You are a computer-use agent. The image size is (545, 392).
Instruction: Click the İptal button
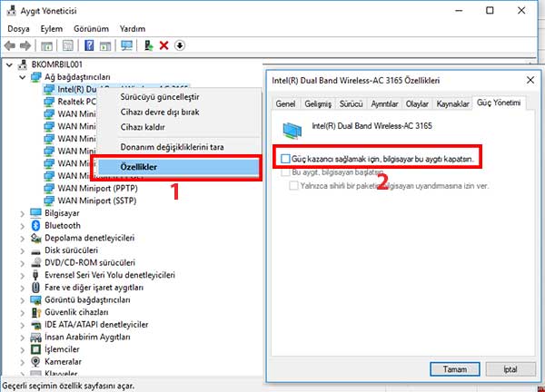click(510, 369)
